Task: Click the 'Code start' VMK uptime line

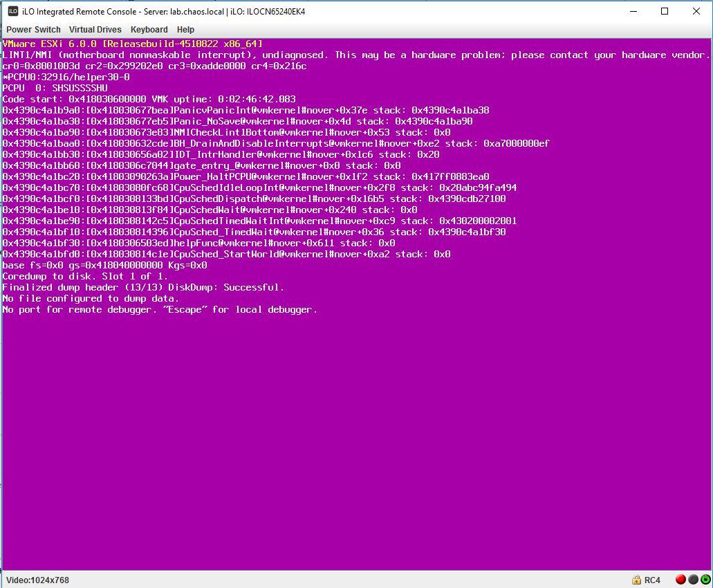Action: (x=149, y=99)
